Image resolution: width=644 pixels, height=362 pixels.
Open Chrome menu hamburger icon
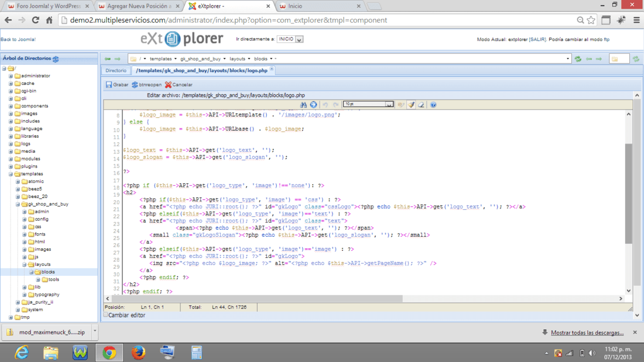click(636, 20)
